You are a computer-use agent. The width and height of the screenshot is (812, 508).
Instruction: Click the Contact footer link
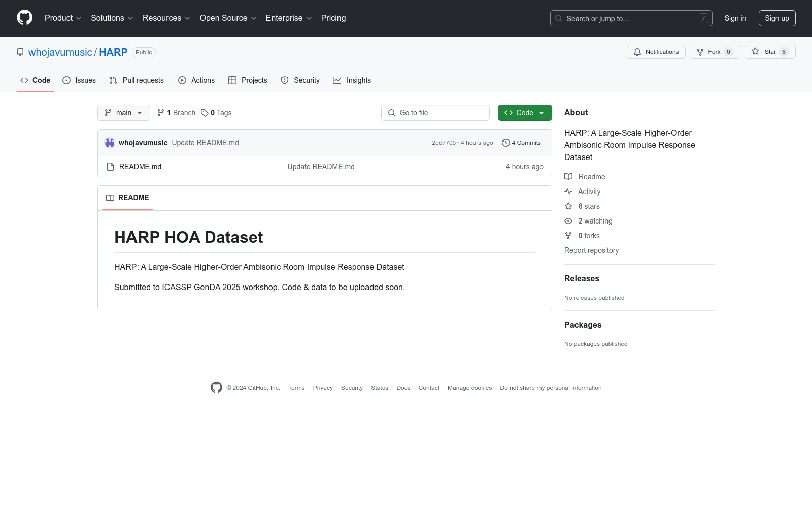click(429, 388)
